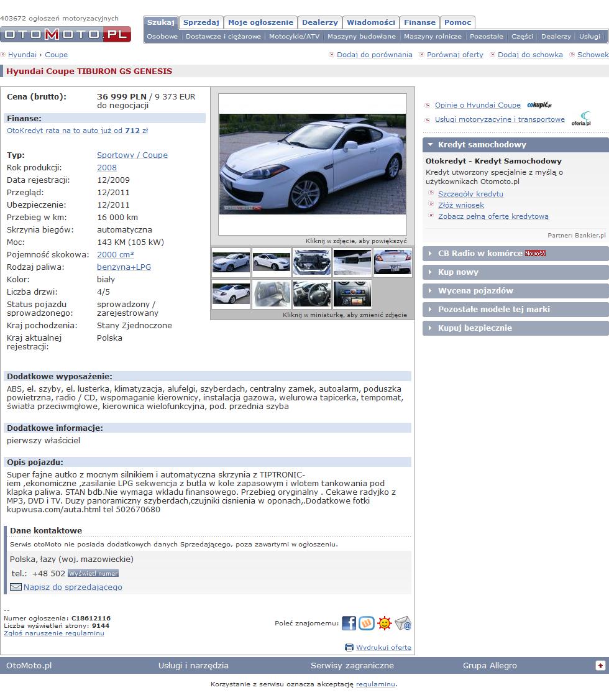
Task: Click the Złóż wniosek link
Action: pyautogui.click(x=461, y=205)
